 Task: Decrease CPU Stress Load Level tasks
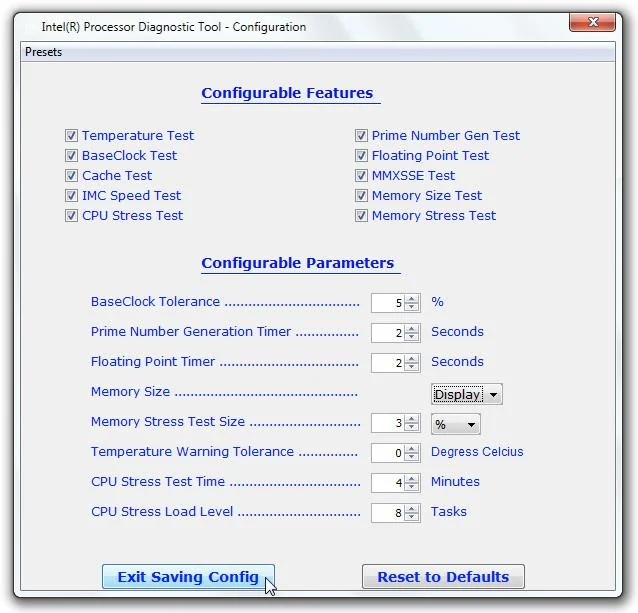click(x=411, y=517)
